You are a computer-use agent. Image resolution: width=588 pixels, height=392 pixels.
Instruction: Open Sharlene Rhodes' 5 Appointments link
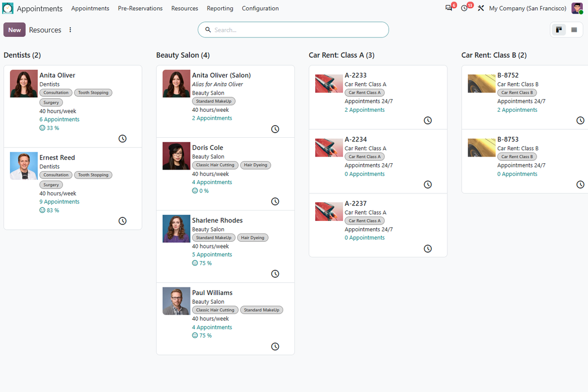(x=212, y=254)
